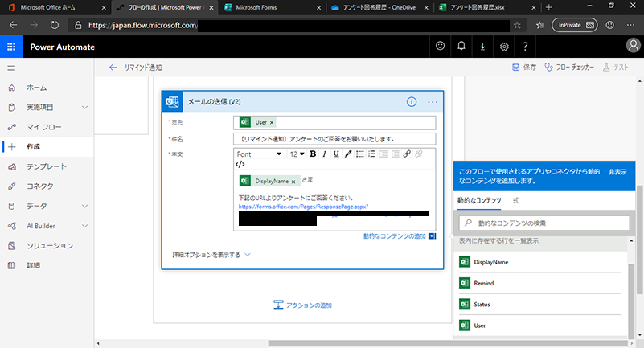The height and width of the screenshot is (348, 644).
Task: Remove the DisplayName token from body
Action: pyautogui.click(x=293, y=182)
